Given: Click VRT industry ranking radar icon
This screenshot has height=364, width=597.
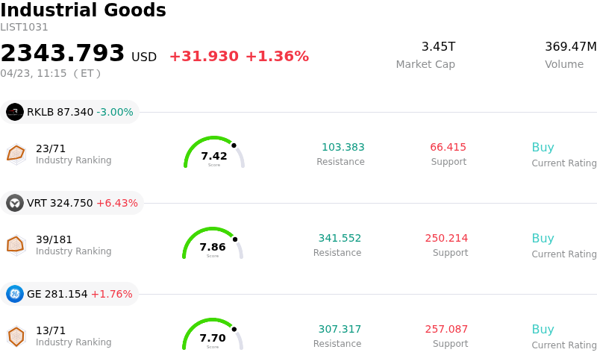Looking at the screenshot, I should (x=16, y=245).
